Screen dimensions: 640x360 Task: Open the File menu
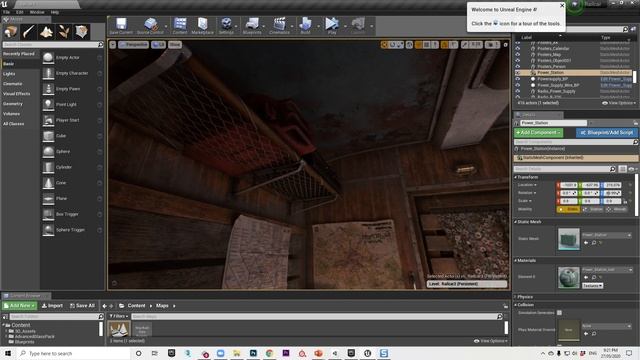[6, 12]
